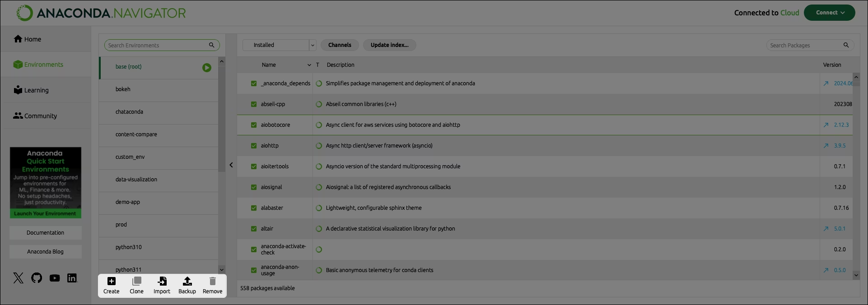Screen dimensions: 868x305
Task: Uncheck the aiobotocore package checkbox
Action: click(x=254, y=125)
